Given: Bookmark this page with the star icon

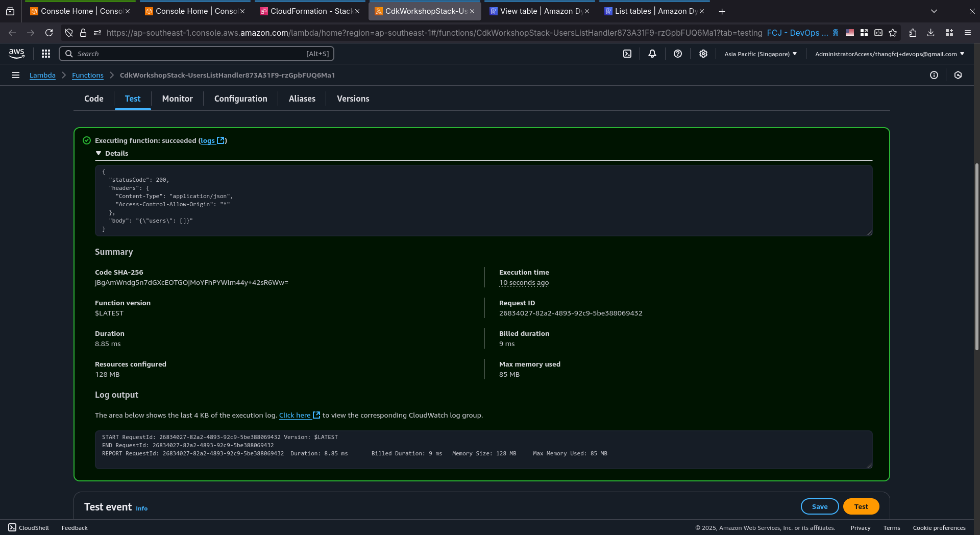Looking at the screenshot, I should (x=893, y=33).
